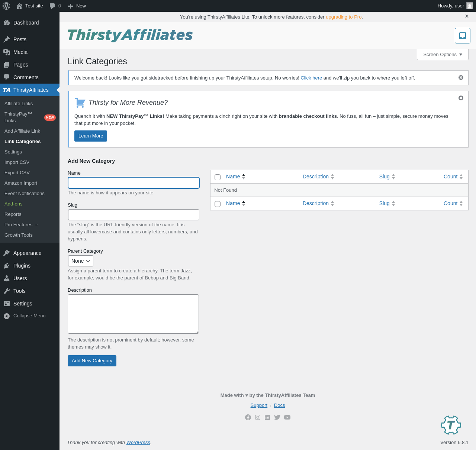476x450 pixels.
Task: Click the Pages icon in sidebar
Action: pos(7,65)
